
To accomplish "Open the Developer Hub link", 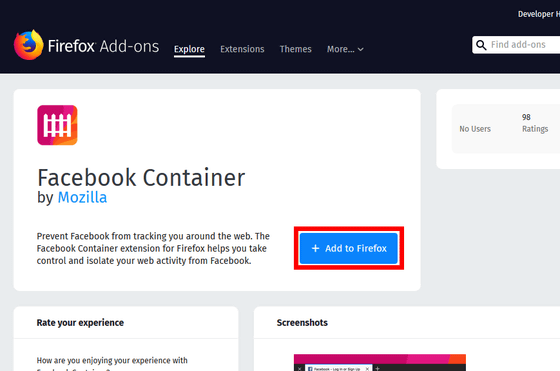I will (539, 14).
